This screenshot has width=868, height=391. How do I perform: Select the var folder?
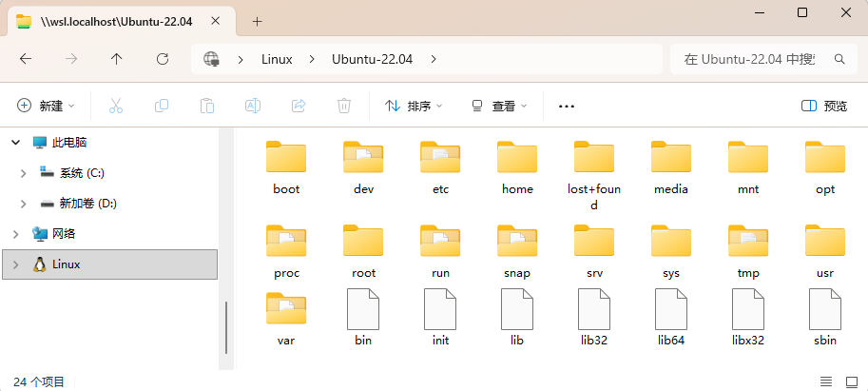(x=286, y=319)
